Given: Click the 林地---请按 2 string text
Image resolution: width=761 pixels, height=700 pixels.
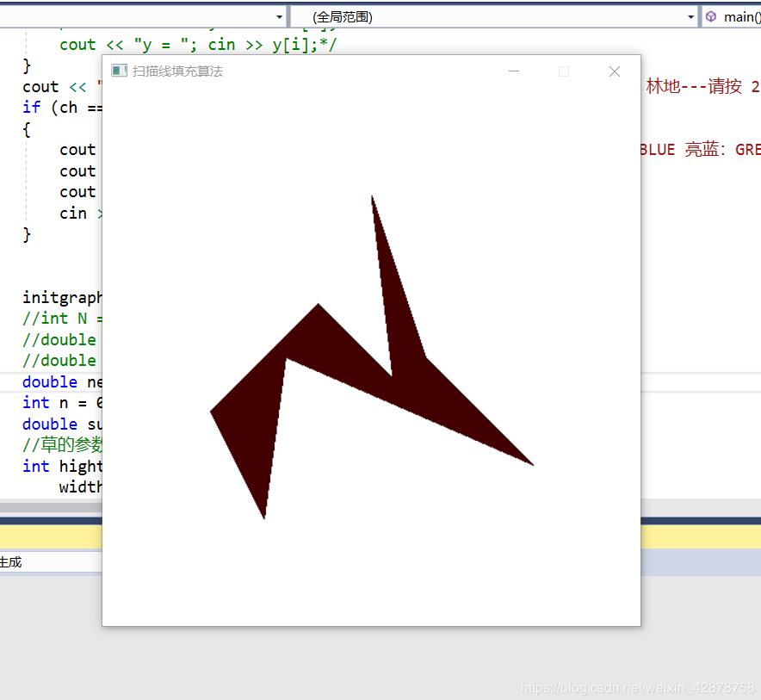Looking at the screenshot, I should pos(702,87).
